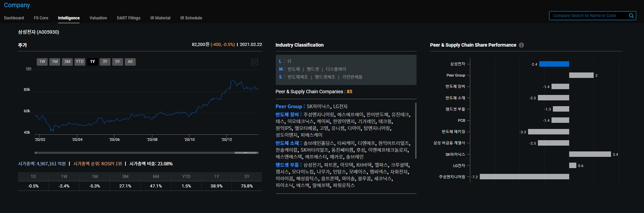This screenshot has width=644, height=213.
Task: Click the blue 삼성전자 -2.4 bar
Action: 554,64
